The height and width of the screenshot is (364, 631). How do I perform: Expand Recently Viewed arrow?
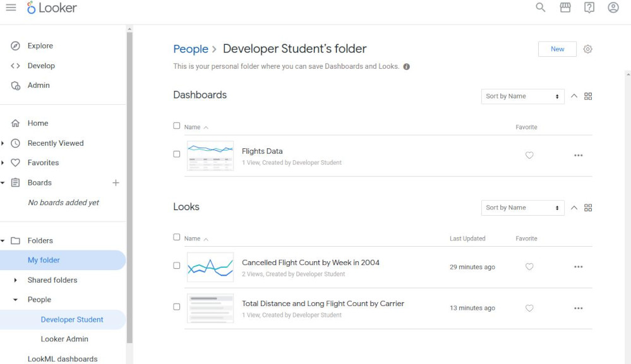(3, 143)
